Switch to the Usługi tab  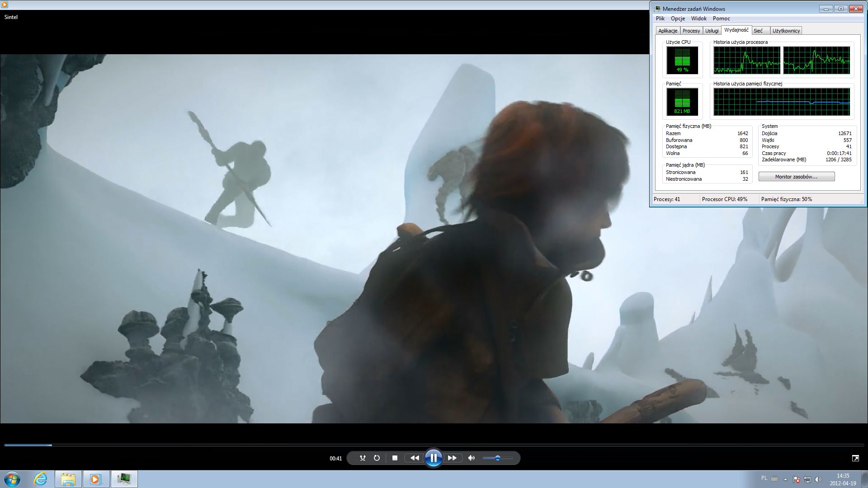pos(712,31)
